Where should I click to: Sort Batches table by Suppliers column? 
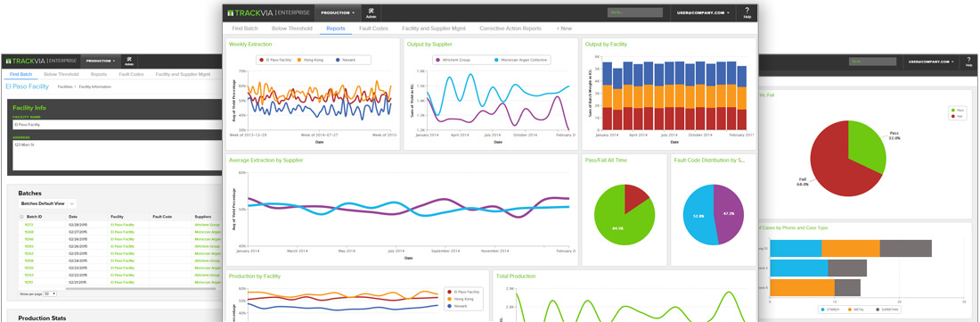point(203,217)
